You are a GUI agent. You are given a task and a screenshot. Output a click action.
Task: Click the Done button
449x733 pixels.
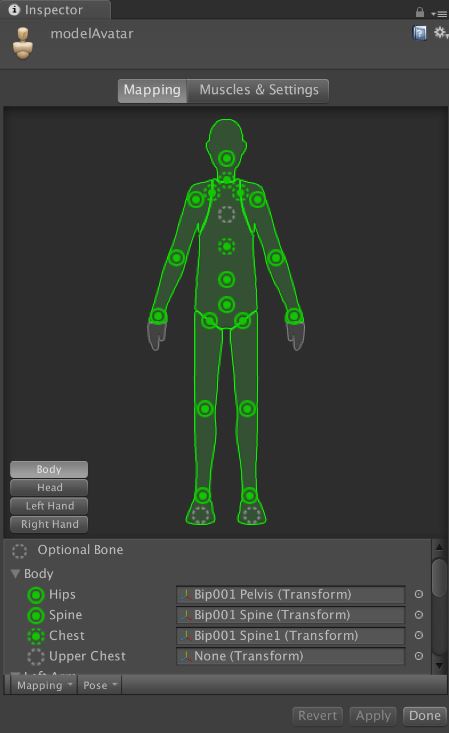click(424, 716)
